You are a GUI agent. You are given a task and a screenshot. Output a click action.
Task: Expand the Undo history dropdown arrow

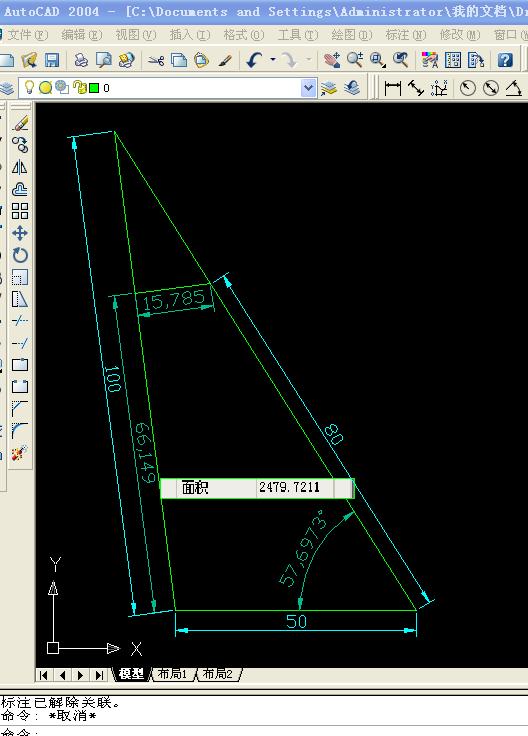[273, 60]
